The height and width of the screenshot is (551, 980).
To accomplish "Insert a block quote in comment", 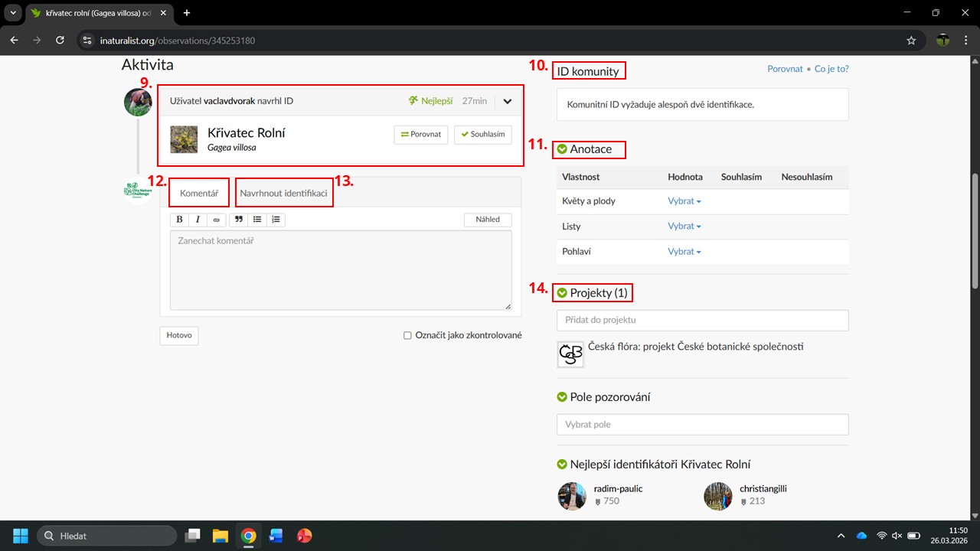I will 239,220.
